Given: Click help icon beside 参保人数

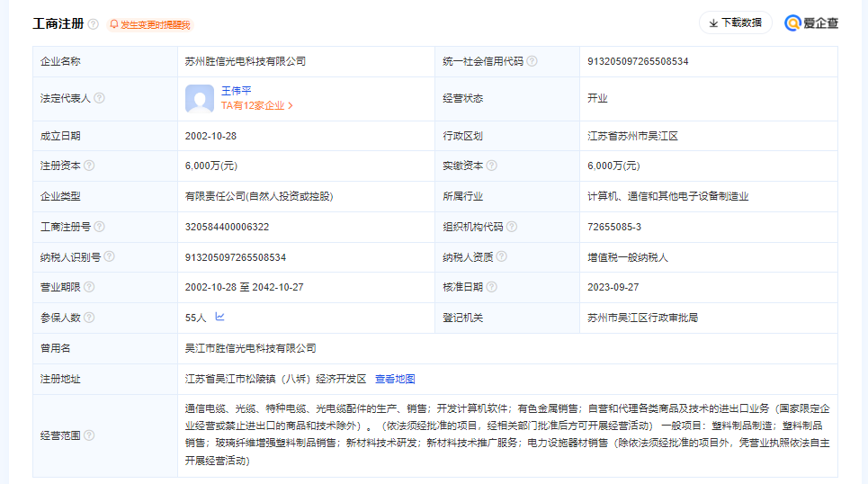Looking at the screenshot, I should [x=89, y=318].
